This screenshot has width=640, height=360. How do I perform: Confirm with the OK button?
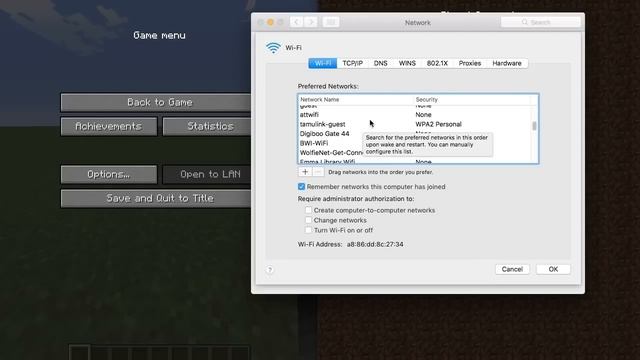tap(553, 269)
